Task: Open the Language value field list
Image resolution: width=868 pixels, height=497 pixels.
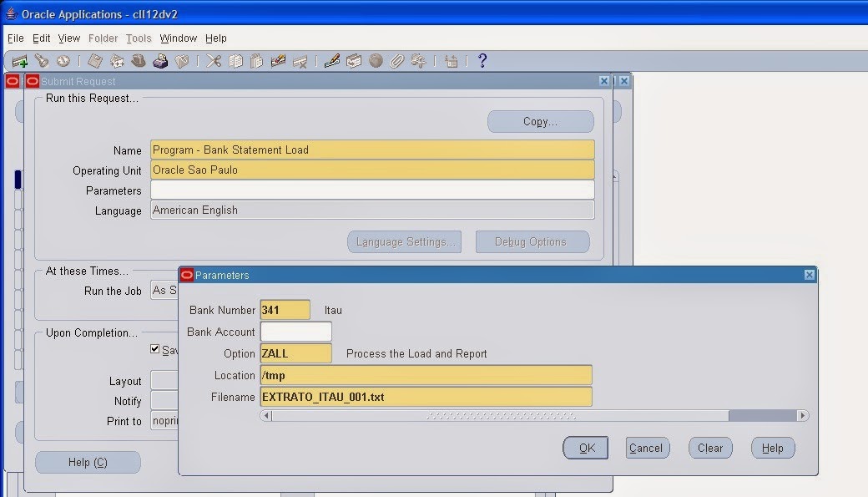Action: coord(371,210)
